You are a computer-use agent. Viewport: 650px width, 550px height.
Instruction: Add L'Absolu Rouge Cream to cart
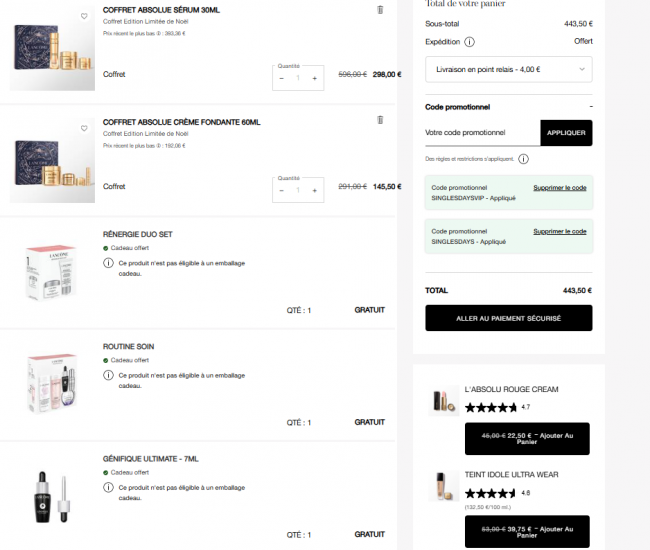(x=527, y=436)
